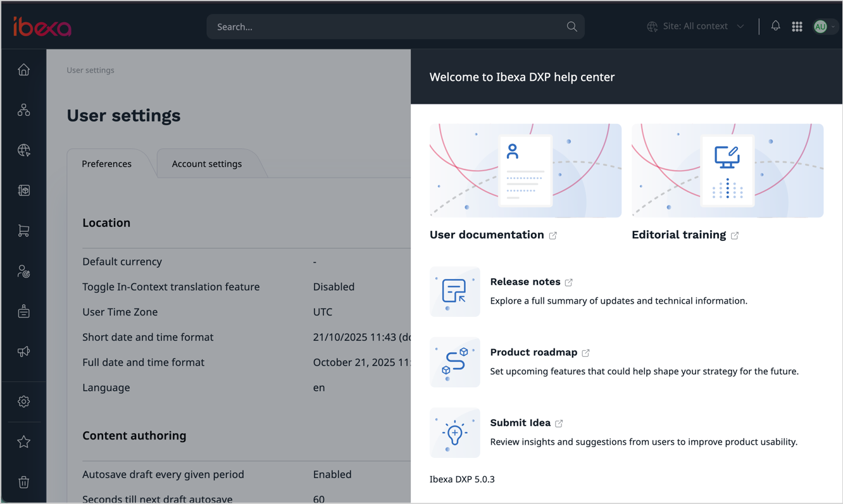
Task: Click the Release notes link
Action: coord(525,281)
